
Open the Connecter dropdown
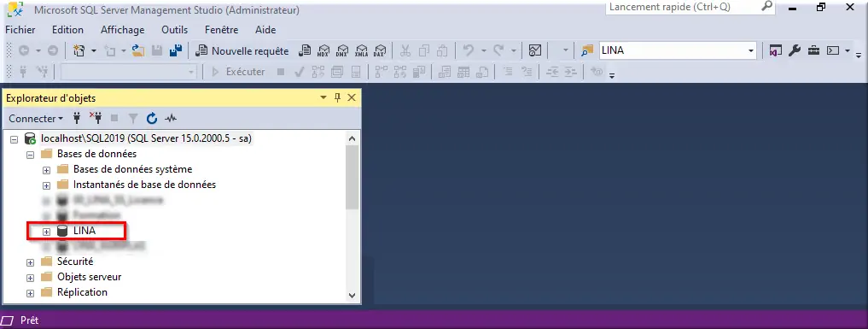36,119
